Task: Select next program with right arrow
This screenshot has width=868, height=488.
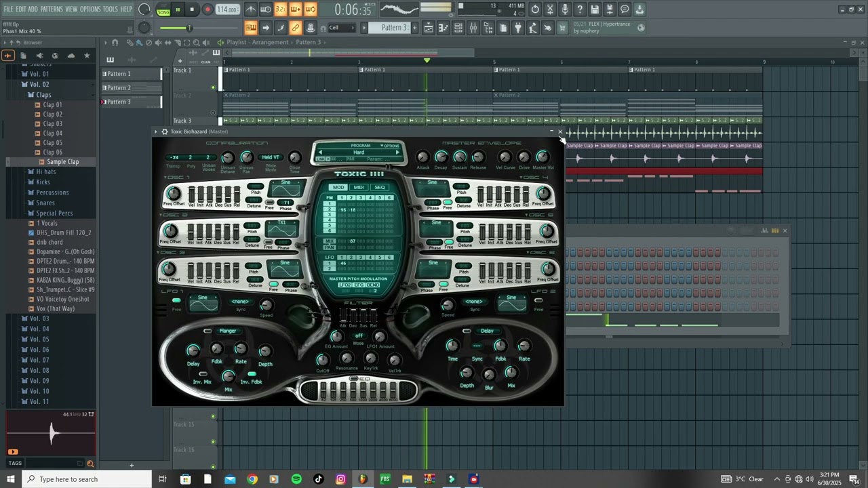Action: (397, 152)
